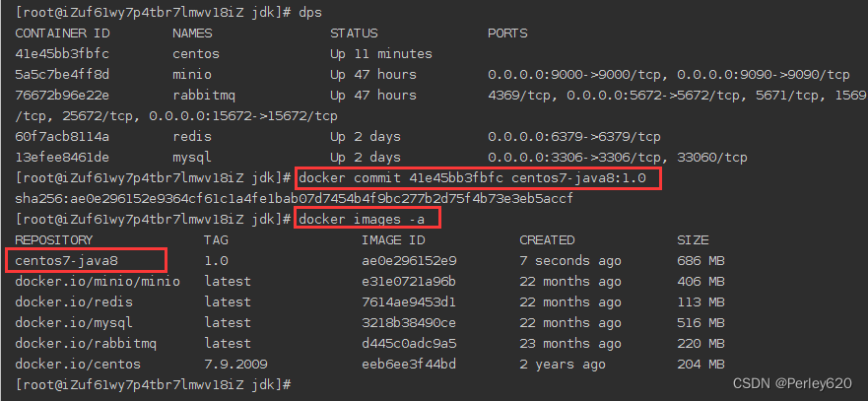Click mysql ports '0.0.0.0:3306->3306/tcp, 33060/tcp'
Screen dimensions: 868x401
click(x=617, y=158)
